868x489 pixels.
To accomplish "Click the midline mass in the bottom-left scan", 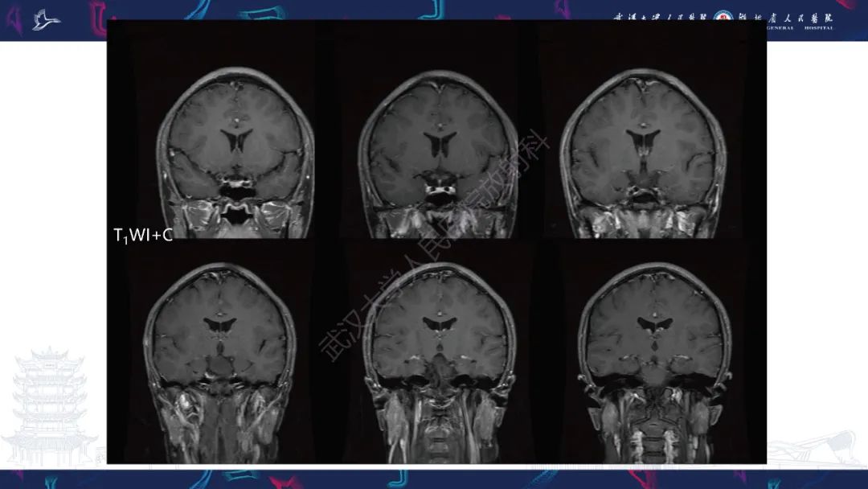I will pyautogui.click(x=222, y=365).
